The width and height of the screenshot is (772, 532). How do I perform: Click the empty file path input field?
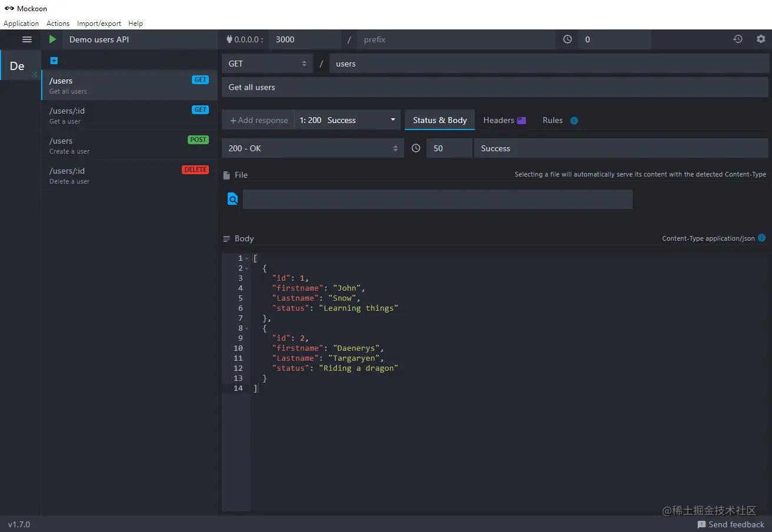pos(438,199)
